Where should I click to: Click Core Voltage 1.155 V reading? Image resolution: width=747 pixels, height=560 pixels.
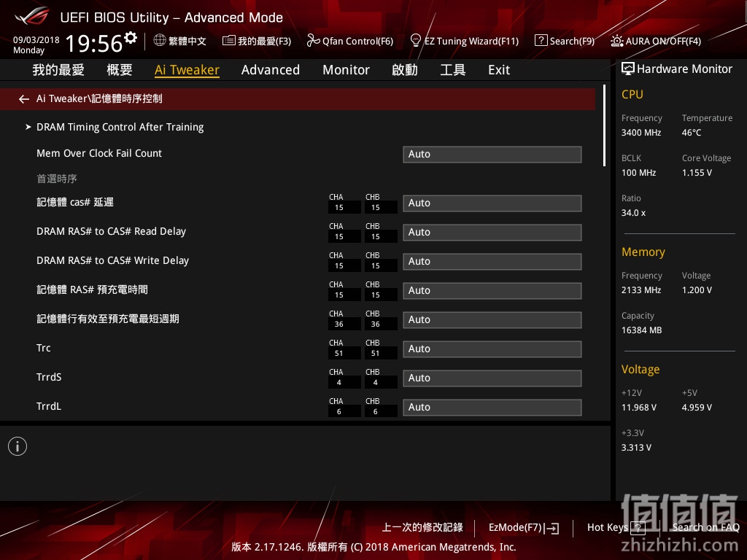coord(697,173)
